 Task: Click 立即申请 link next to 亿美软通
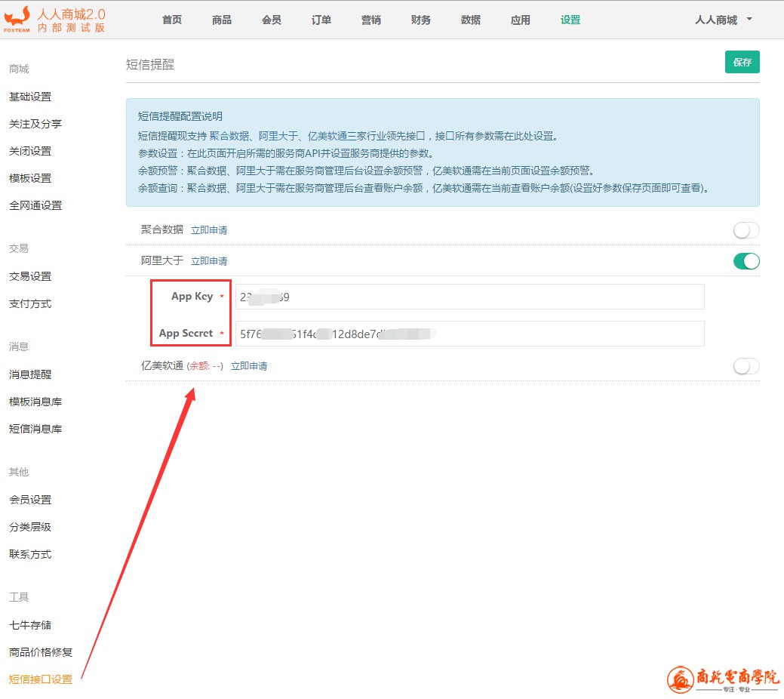click(x=249, y=366)
